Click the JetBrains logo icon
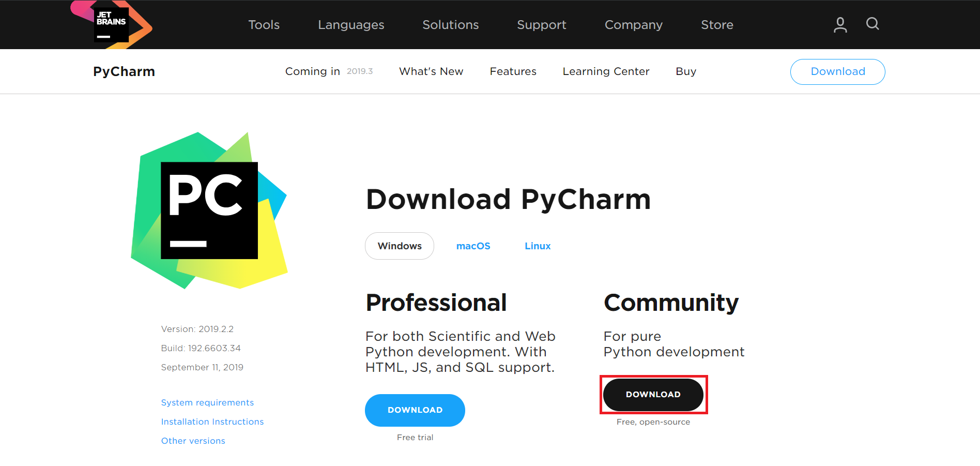This screenshot has width=980, height=466. click(111, 24)
